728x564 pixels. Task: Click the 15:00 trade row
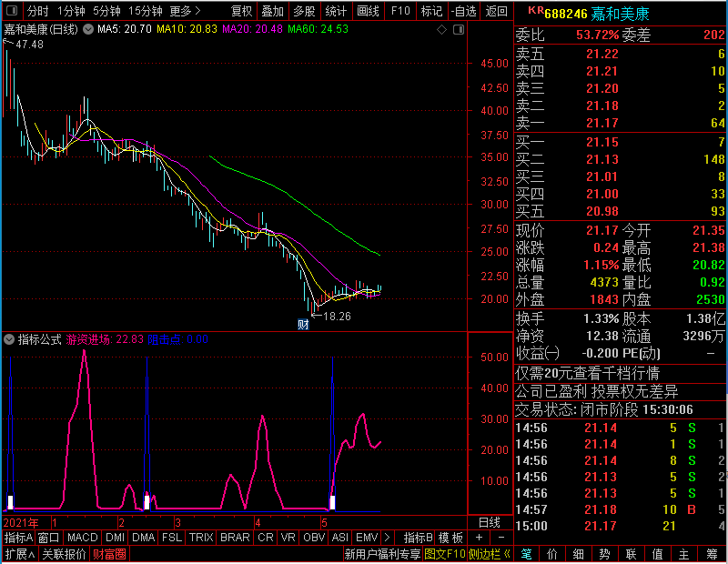(x=621, y=526)
